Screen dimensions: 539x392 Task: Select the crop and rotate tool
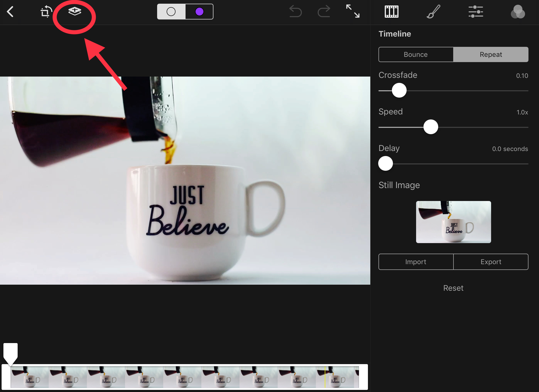pos(45,12)
